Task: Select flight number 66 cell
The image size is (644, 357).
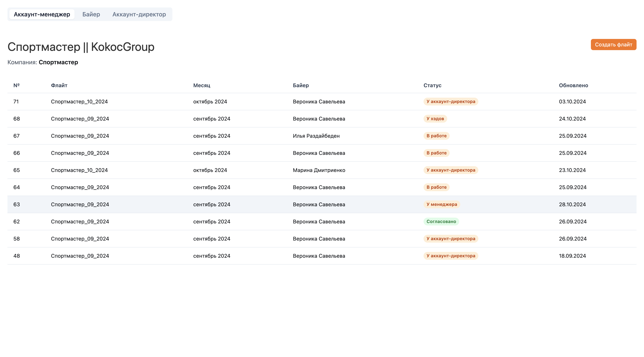Action: [17, 153]
